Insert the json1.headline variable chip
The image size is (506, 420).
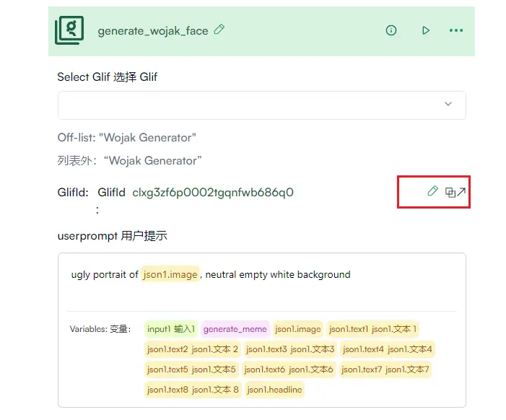(x=274, y=390)
